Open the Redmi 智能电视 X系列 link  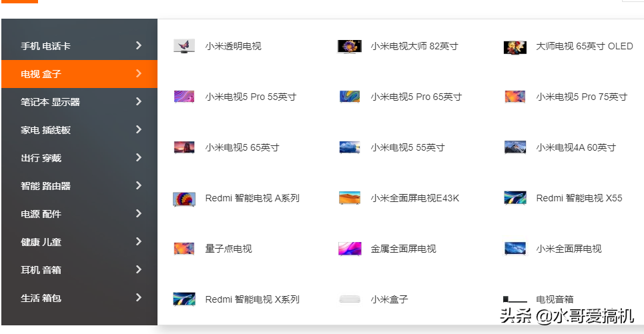point(252,299)
